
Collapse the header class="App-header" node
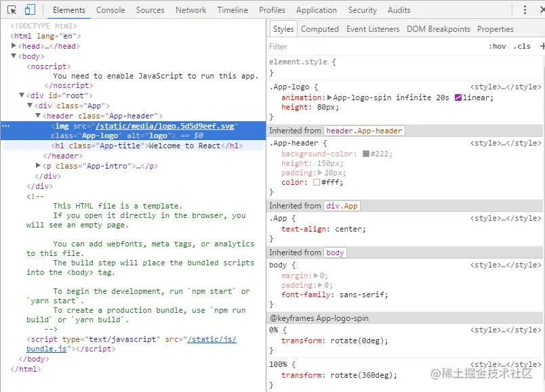tap(38, 115)
